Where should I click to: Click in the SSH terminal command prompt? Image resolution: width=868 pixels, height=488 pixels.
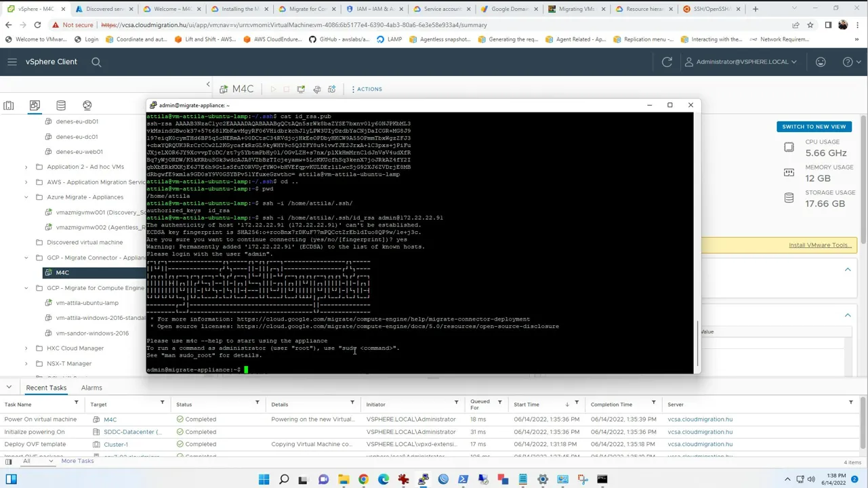click(246, 369)
